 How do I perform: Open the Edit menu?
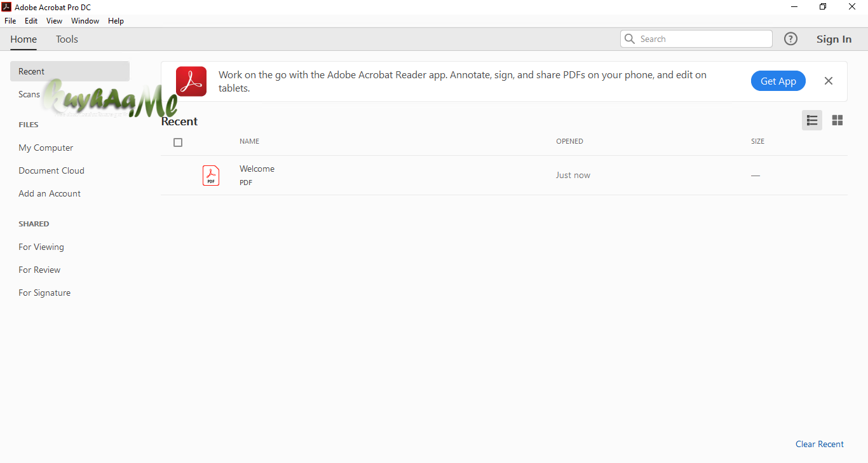click(x=31, y=21)
